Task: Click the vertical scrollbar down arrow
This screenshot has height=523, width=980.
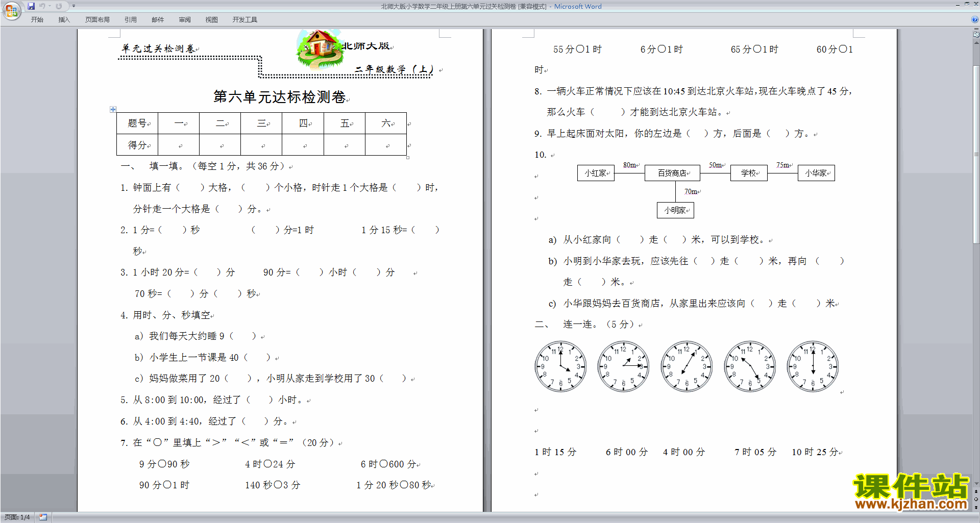Action: 976,484
